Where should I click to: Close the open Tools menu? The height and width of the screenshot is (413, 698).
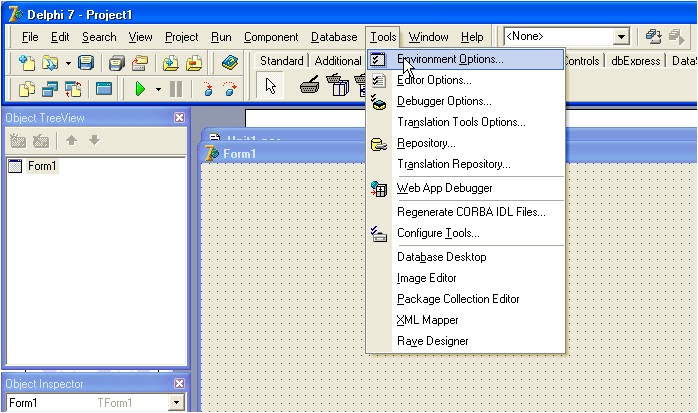pos(383,37)
